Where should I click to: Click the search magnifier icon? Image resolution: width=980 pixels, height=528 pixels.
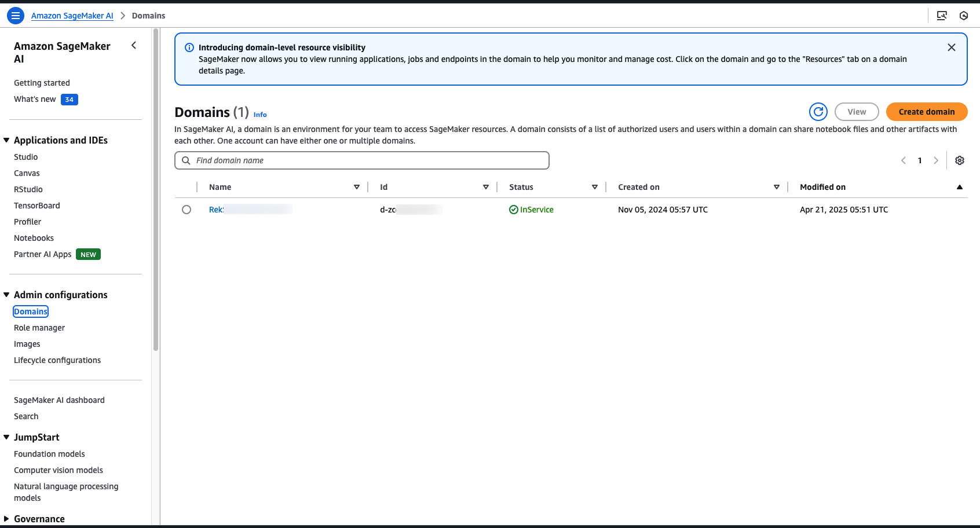(186, 160)
